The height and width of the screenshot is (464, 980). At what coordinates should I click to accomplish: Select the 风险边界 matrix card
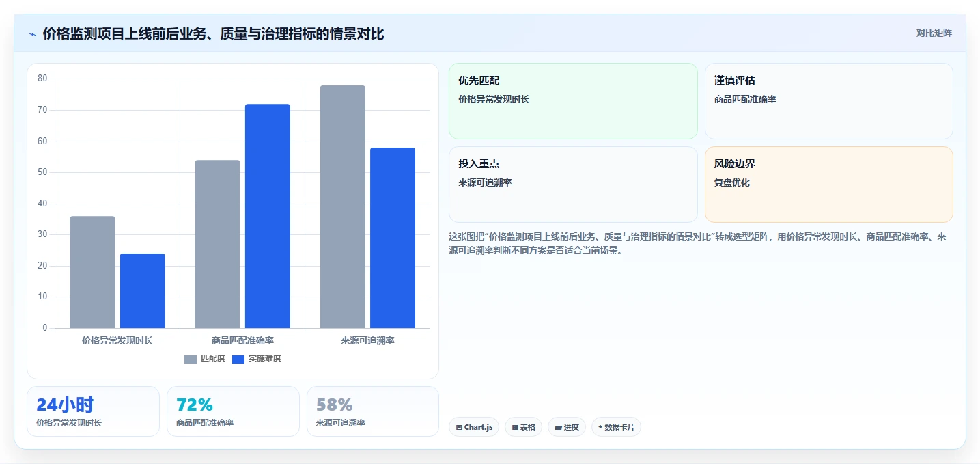828,185
